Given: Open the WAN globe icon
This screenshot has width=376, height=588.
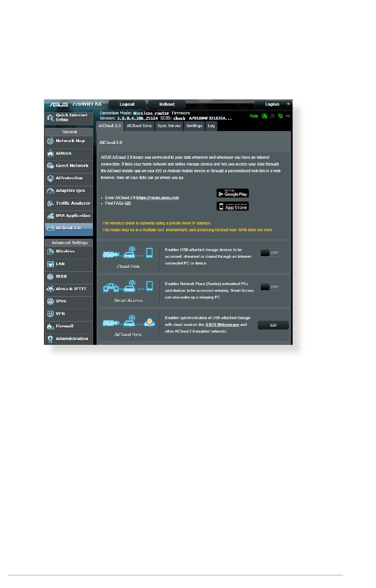Looking at the screenshot, I should [x=50, y=277].
